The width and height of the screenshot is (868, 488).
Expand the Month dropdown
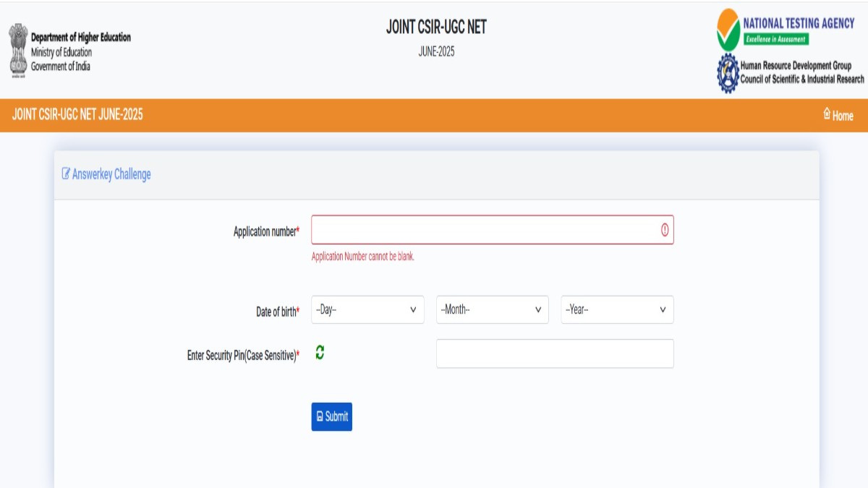coord(492,309)
